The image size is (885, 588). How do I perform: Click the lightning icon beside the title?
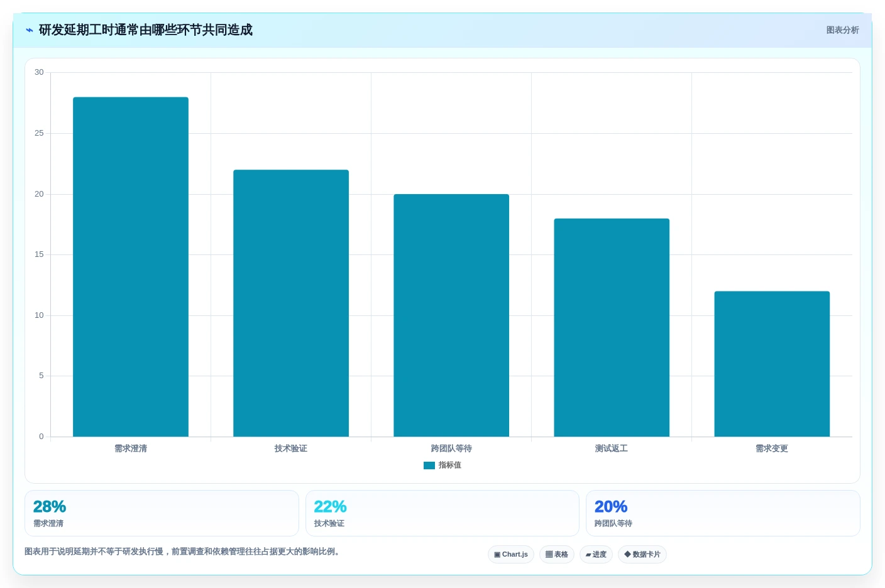point(29,30)
